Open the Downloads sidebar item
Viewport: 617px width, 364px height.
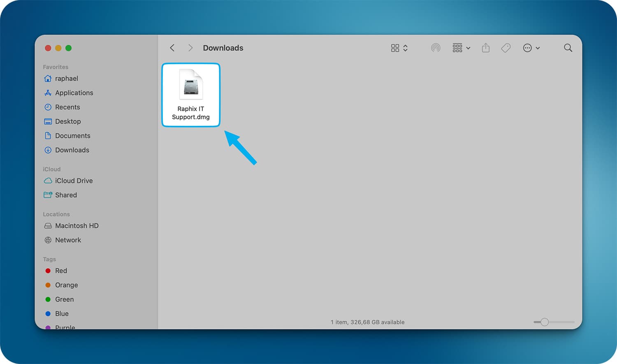pos(72,150)
